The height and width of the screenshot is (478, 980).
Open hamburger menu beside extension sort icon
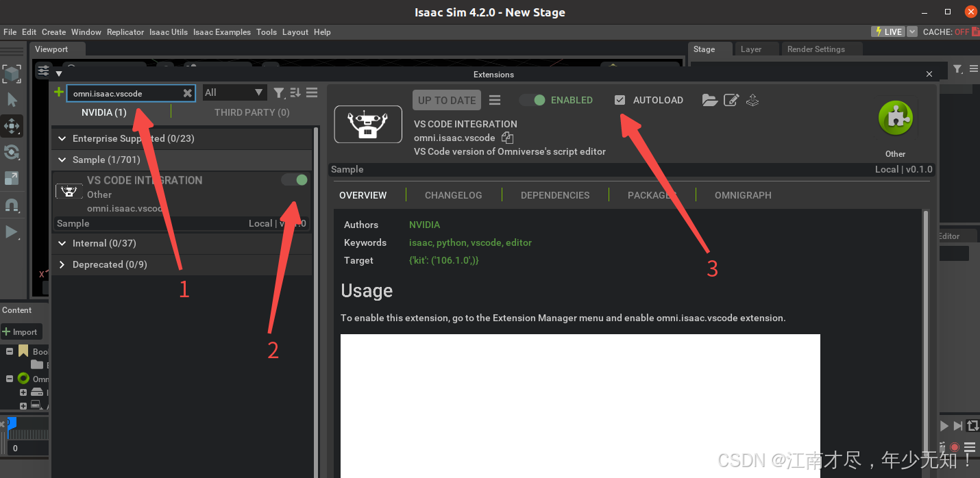(312, 92)
